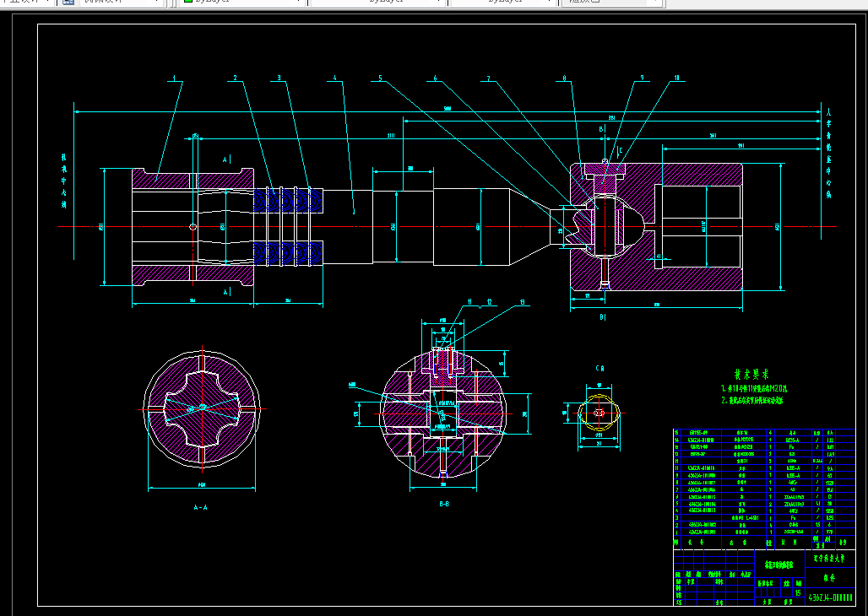Select part balloon number 2
The height and width of the screenshot is (616, 868).
235,78
